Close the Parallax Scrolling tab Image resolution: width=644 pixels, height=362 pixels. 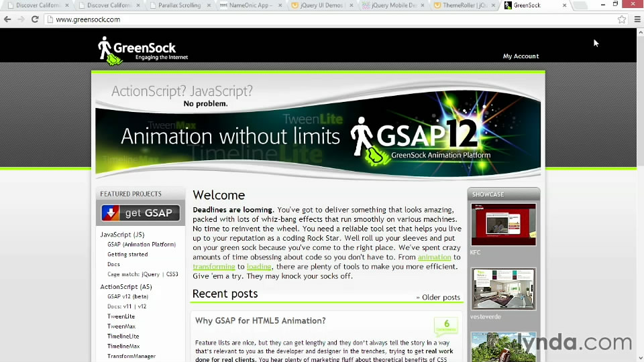pos(209,5)
